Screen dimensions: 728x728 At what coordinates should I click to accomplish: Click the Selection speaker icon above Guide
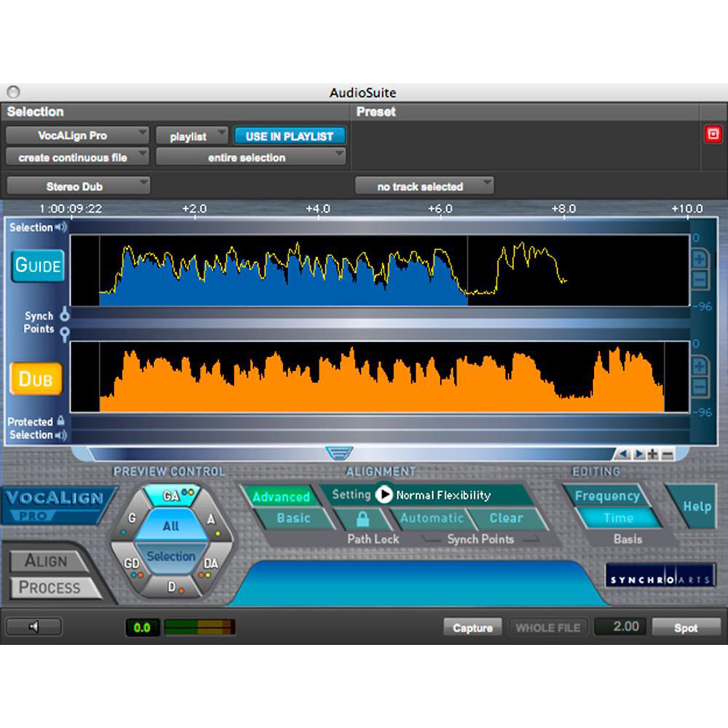[60, 227]
